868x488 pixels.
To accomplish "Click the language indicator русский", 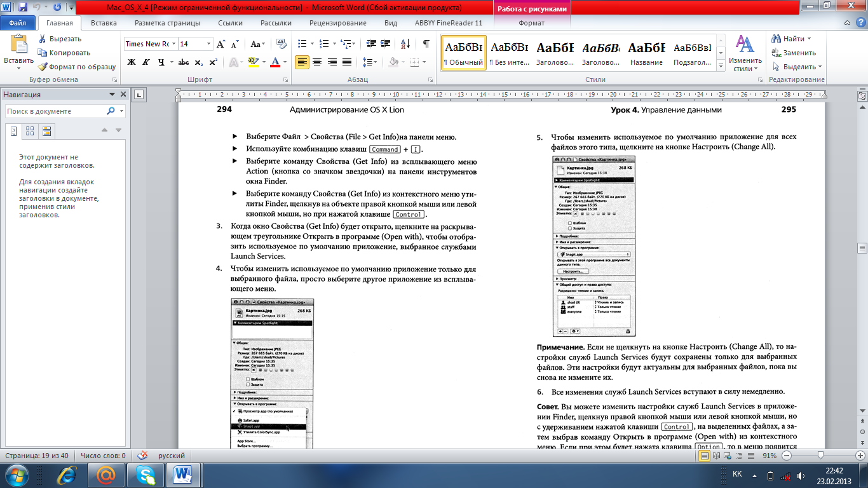I will [x=172, y=456].
